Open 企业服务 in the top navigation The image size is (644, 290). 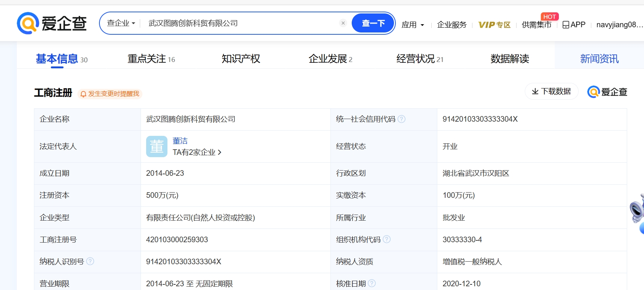452,25
